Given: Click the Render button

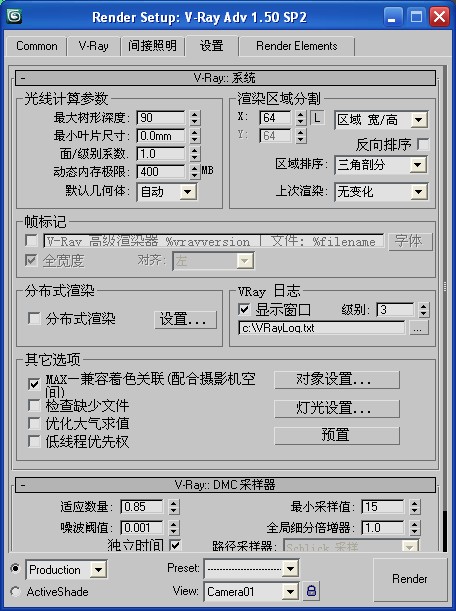Looking at the screenshot, I should 410,579.
